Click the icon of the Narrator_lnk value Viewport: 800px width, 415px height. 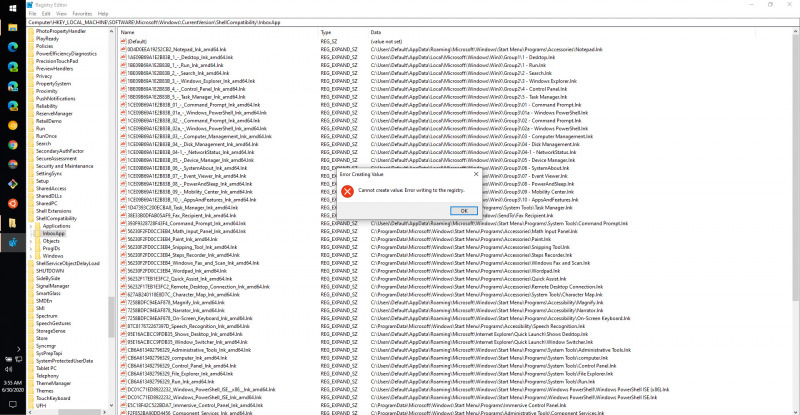coord(123,310)
